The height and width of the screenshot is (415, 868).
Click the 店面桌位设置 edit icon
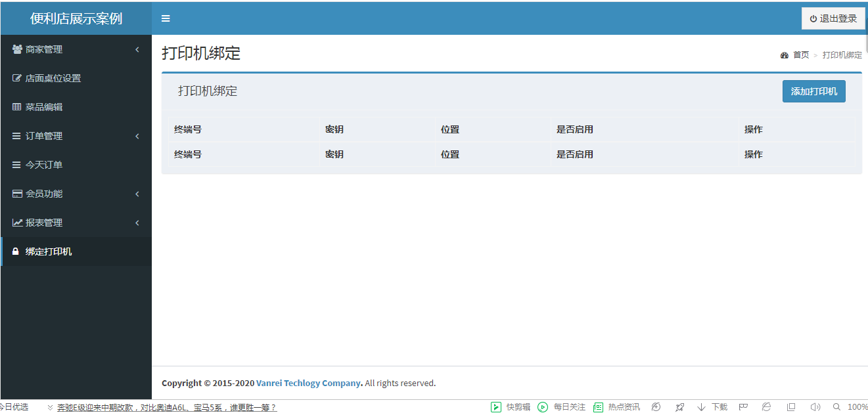tap(17, 78)
